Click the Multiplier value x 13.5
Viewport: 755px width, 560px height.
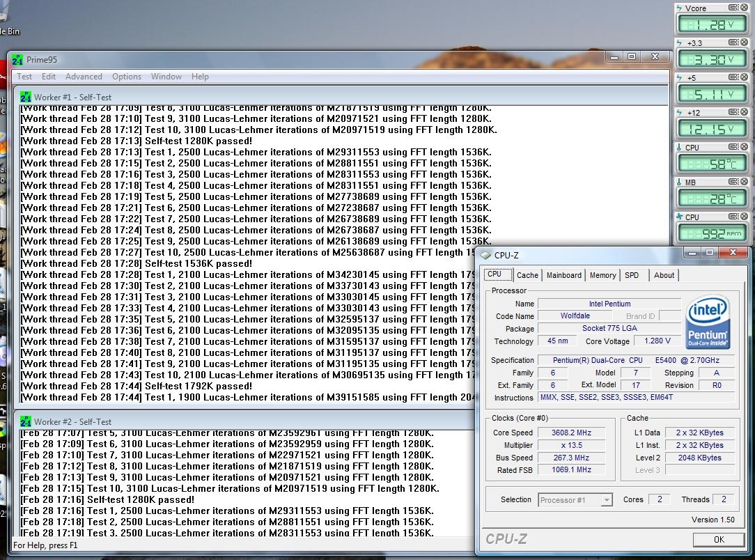pyautogui.click(x=572, y=445)
